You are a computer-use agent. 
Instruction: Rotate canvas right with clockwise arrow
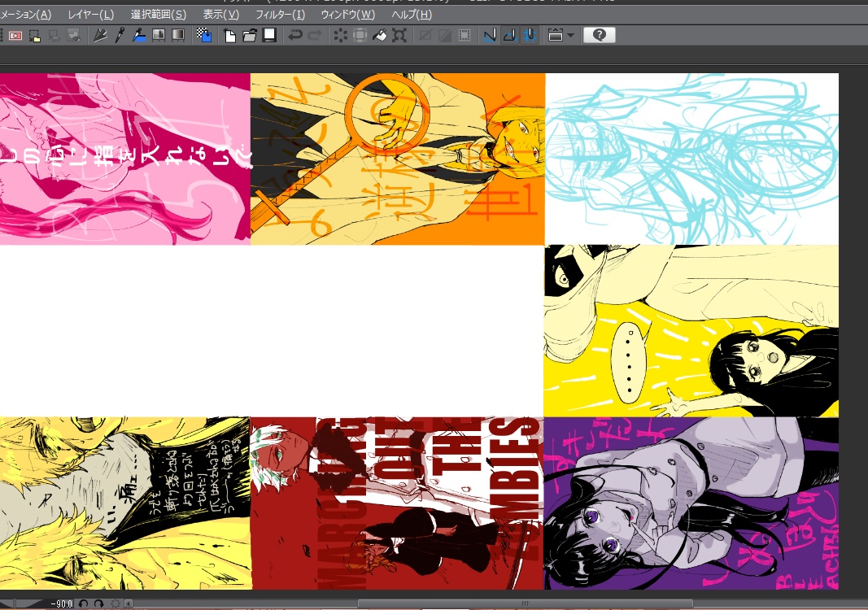[98, 604]
